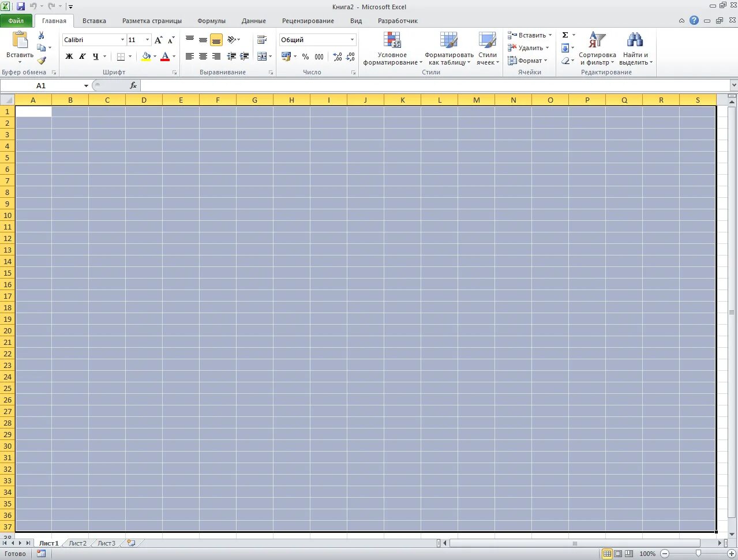Expand the borders dropdown arrow

point(130,57)
